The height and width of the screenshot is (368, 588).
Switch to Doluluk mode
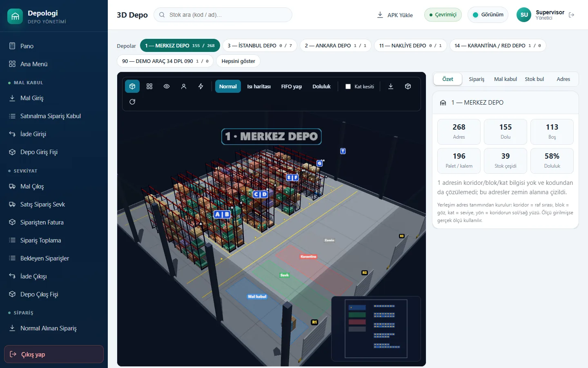[321, 86]
